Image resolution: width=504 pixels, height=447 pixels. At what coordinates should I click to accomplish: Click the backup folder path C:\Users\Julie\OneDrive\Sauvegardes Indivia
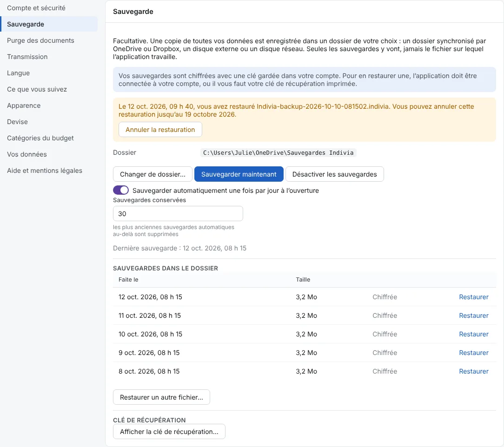point(279,152)
